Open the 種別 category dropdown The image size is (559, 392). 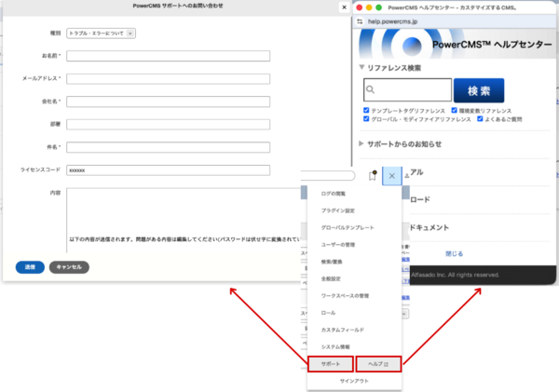click(101, 34)
